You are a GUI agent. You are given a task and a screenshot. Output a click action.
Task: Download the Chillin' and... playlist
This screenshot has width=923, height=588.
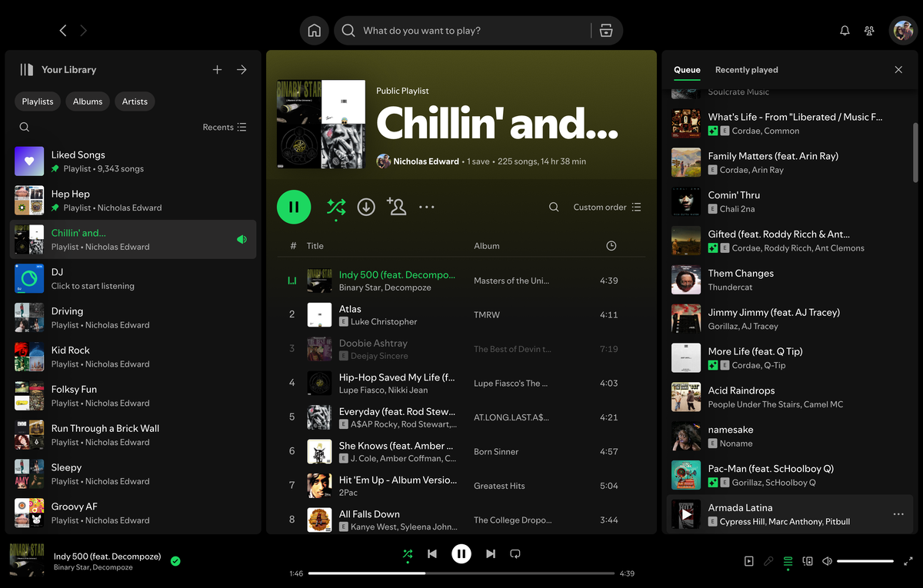click(x=366, y=207)
